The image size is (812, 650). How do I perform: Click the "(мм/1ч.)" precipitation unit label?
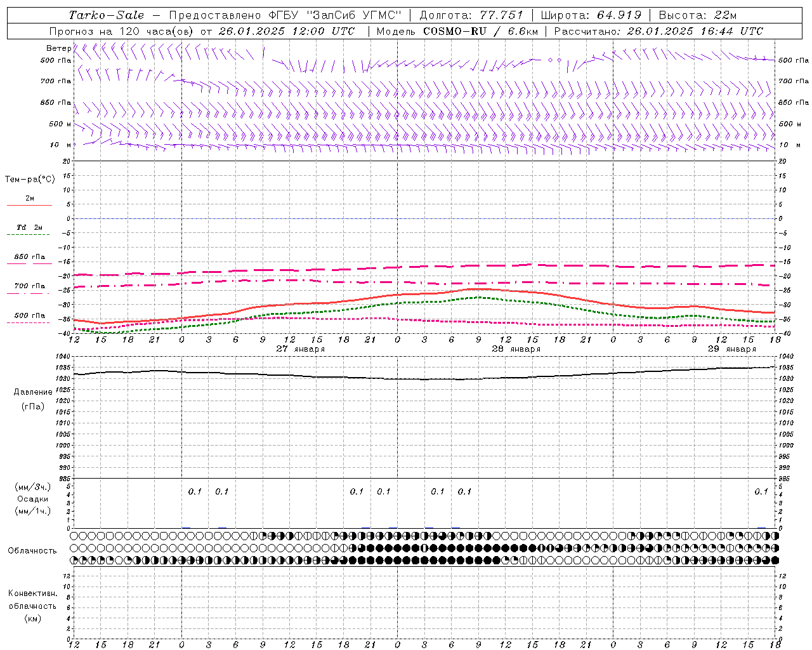click(x=33, y=511)
